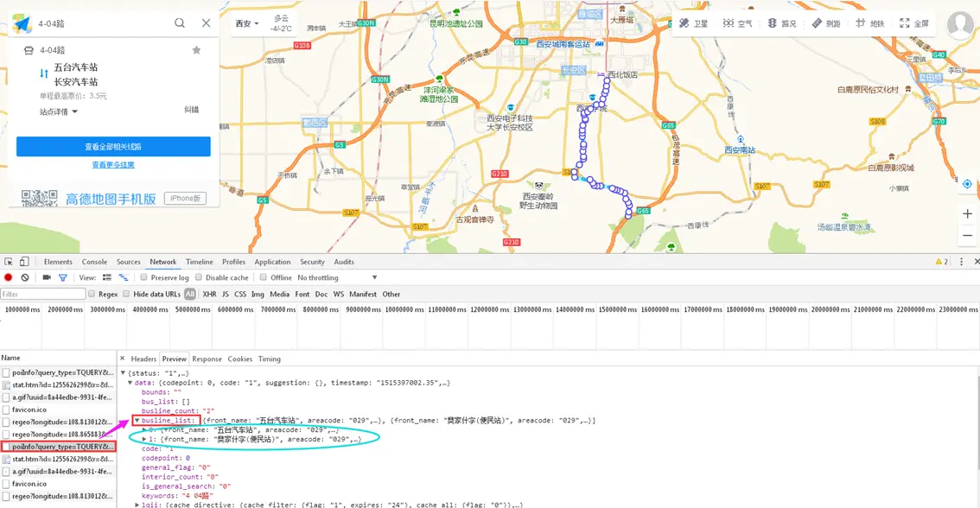
Task: Activate distance measuring tool (测距)
Action: [x=826, y=23]
